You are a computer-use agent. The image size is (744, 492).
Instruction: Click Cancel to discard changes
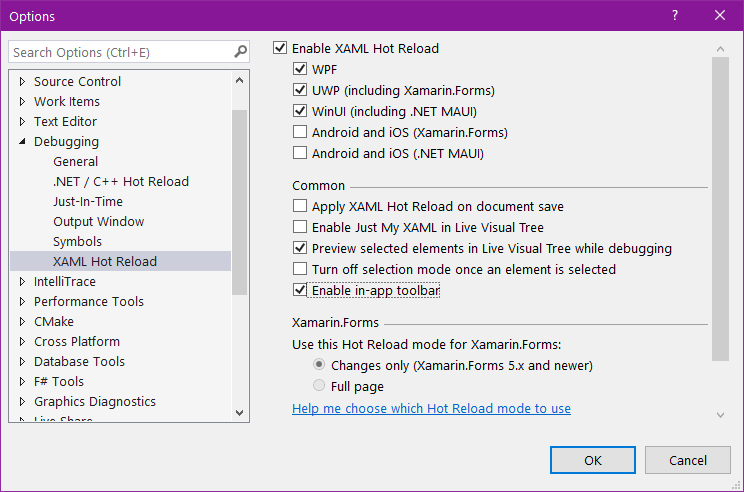pyautogui.click(x=688, y=460)
